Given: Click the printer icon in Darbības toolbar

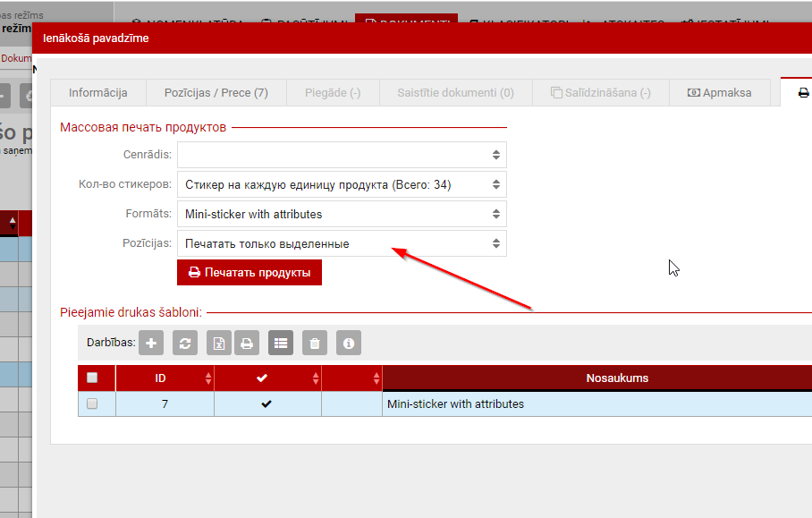Looking at the screenshot, I should (247, 343).
